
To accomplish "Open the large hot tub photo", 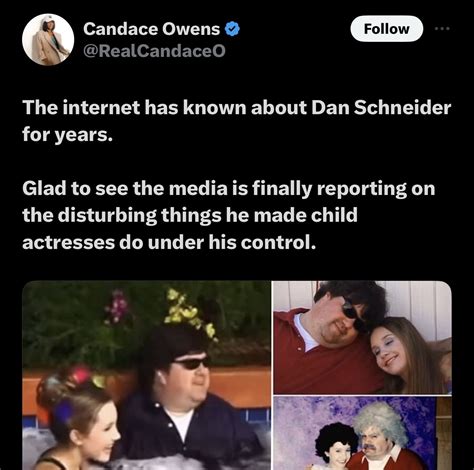I will point(146,375).
